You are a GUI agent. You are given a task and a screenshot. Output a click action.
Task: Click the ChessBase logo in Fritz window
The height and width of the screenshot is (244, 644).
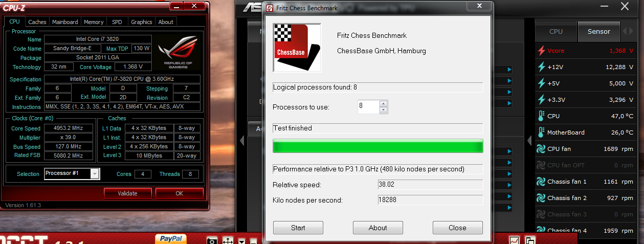click(297, 48)
